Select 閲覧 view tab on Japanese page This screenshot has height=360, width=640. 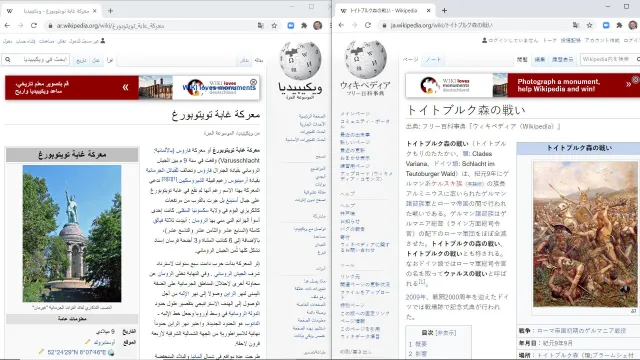(522, 60)
